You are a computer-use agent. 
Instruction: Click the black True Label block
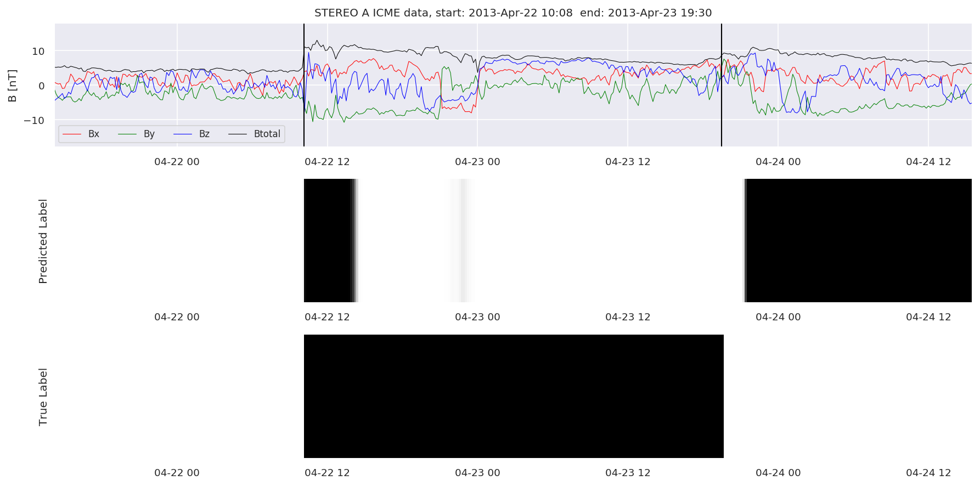pyautogui.click(x=514, y=396)
